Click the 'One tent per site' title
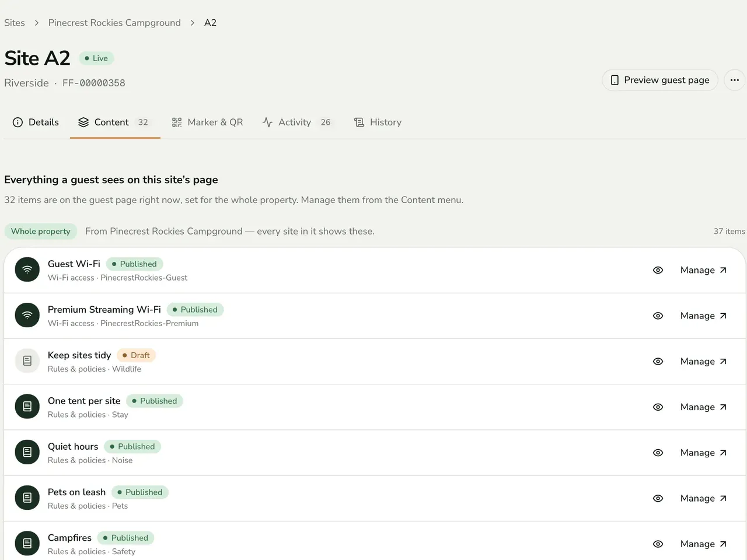Viewport: 747px width, 560px height. 84,401
